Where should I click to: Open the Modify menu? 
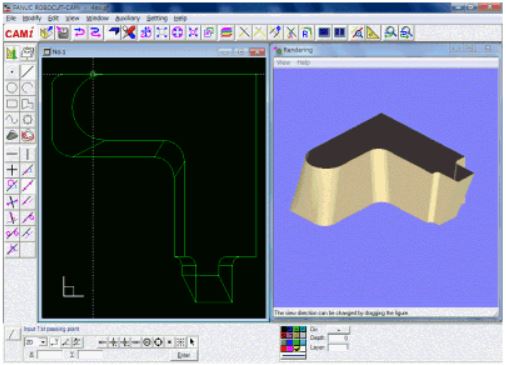(x=32, y=18)
